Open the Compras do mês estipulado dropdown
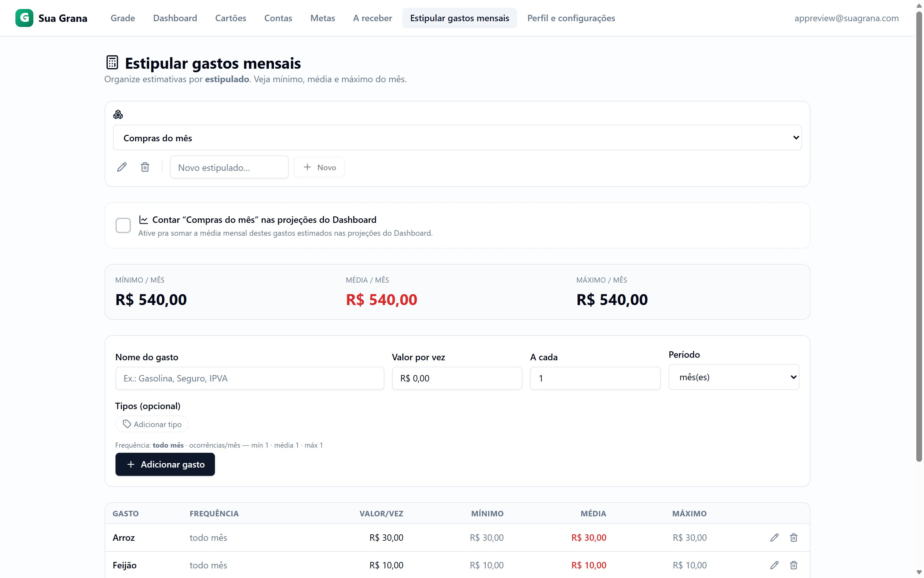The image size is (924, 578). (457, 138)
